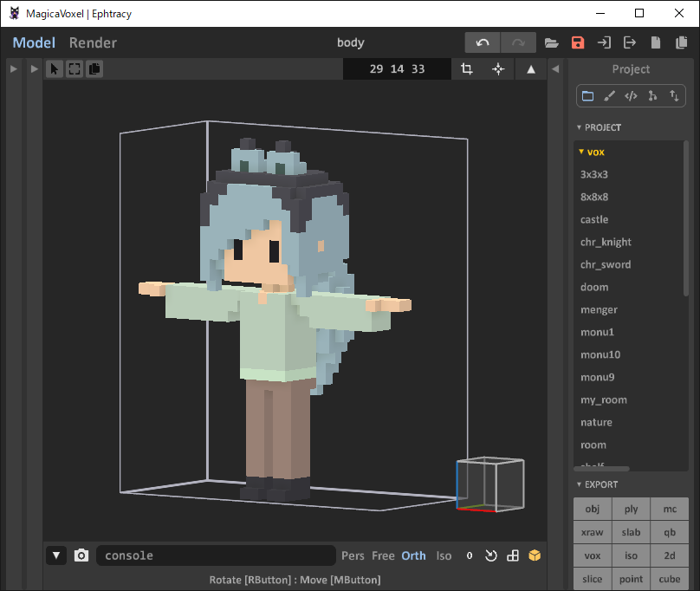Select the Model tab

34,42
